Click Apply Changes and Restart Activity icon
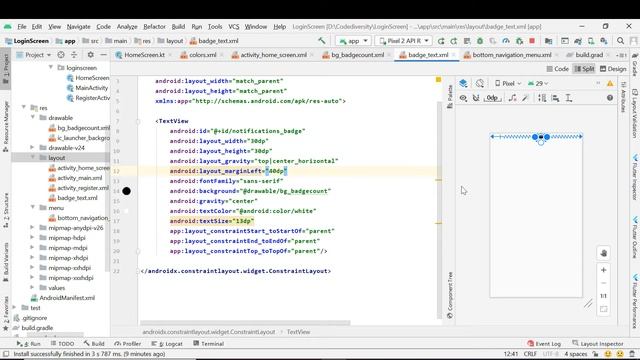This screenshot has height=360, width=640. tap(454, 41)
